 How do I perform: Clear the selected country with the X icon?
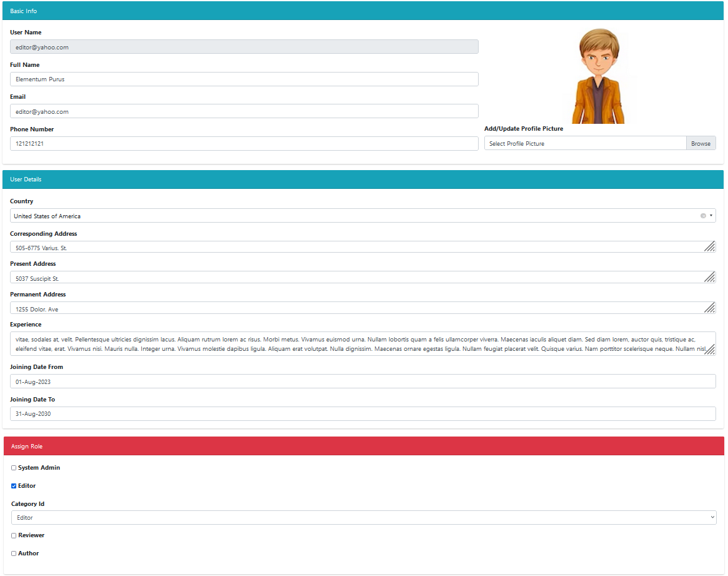pyautogui.click(x=702, y=215)
